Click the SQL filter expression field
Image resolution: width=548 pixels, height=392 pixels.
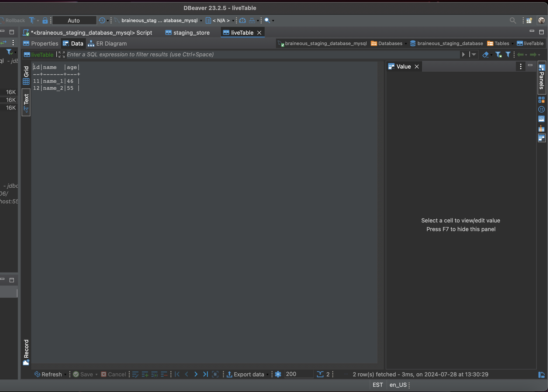pyautogui.click(x=263, y=55)
